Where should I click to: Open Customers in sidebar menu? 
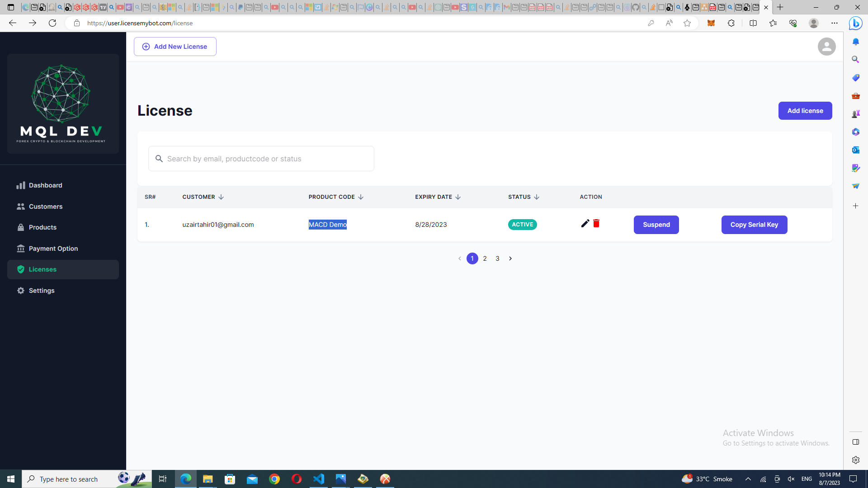click(46, 206)
